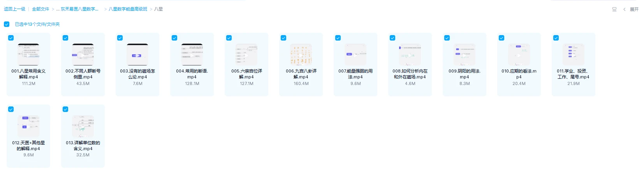644x179 pixels.
Task: Uncheck 009.阴阳的用法.mp4 checkbox
Action: click(x=447, y=38)
